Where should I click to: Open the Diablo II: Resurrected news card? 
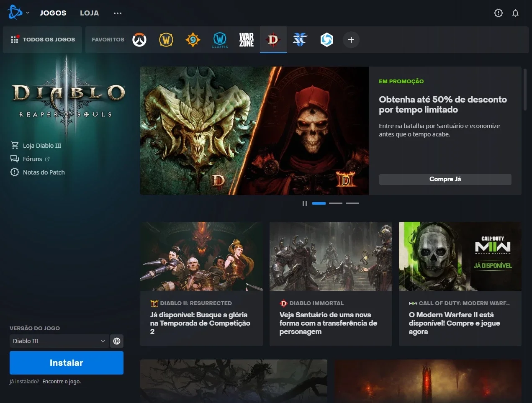coord(201,284)
